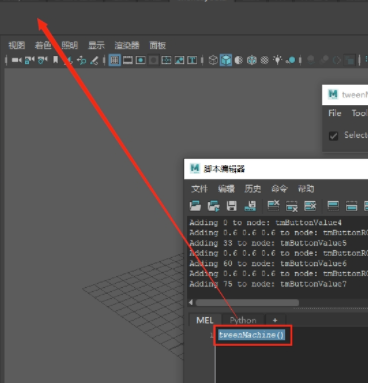Click the Show Input pane icon

click(x=351, y=206)
